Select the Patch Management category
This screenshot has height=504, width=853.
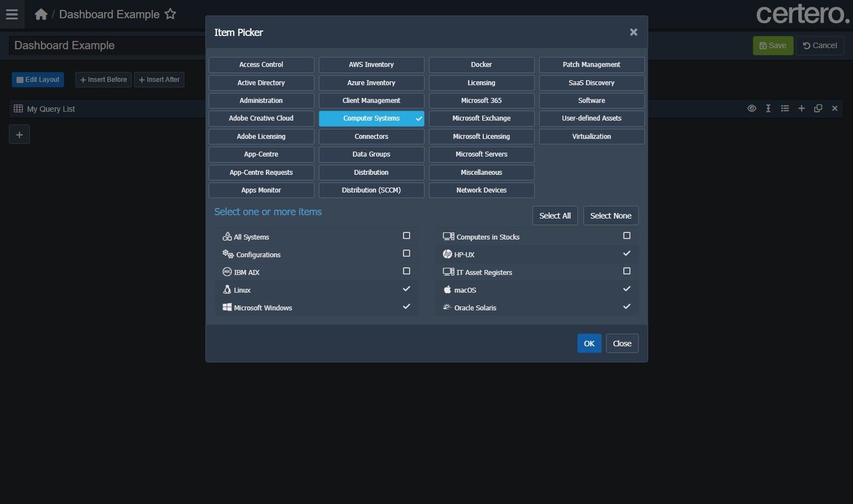click(592, 65)
